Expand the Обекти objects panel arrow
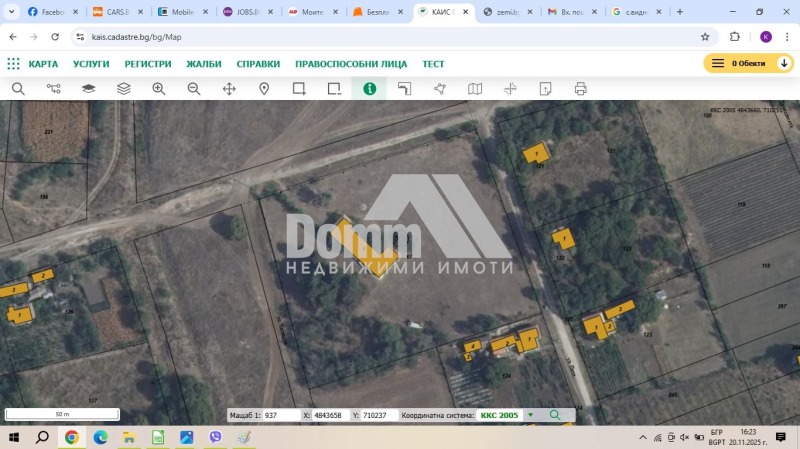This screenshot has height=449, width=800. [x=784, y=63]
